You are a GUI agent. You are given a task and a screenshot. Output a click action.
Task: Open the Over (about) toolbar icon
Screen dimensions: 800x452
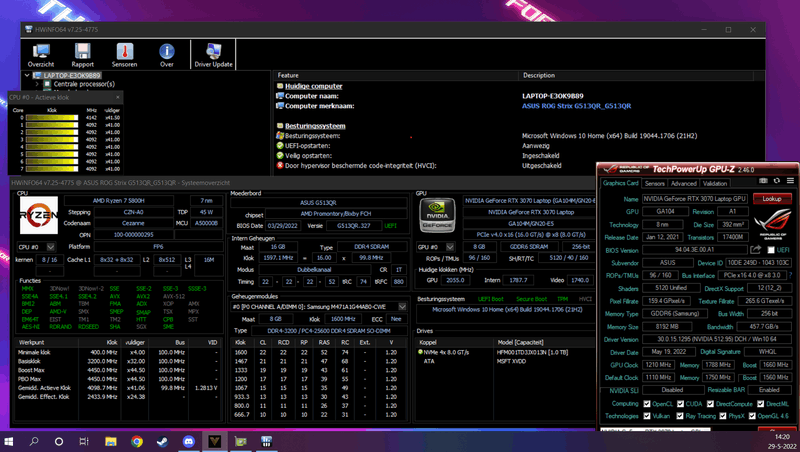coord(167,55)
